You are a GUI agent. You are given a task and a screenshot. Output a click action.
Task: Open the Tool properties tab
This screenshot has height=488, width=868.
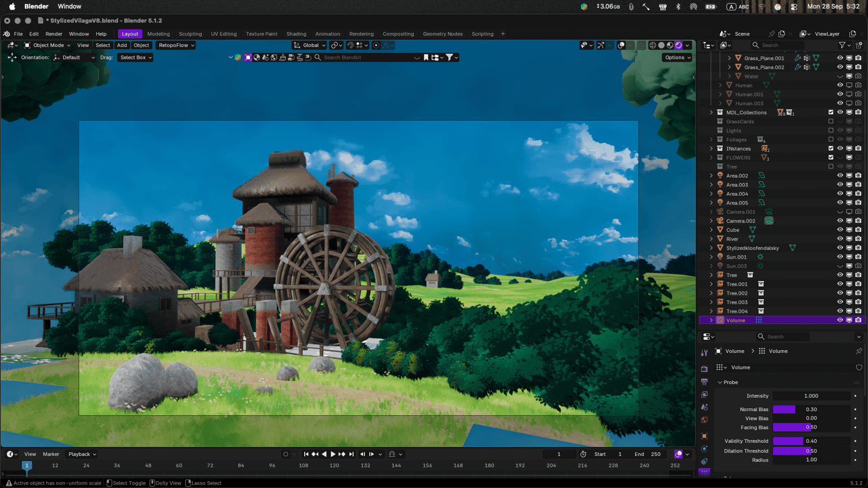(704, 353)
